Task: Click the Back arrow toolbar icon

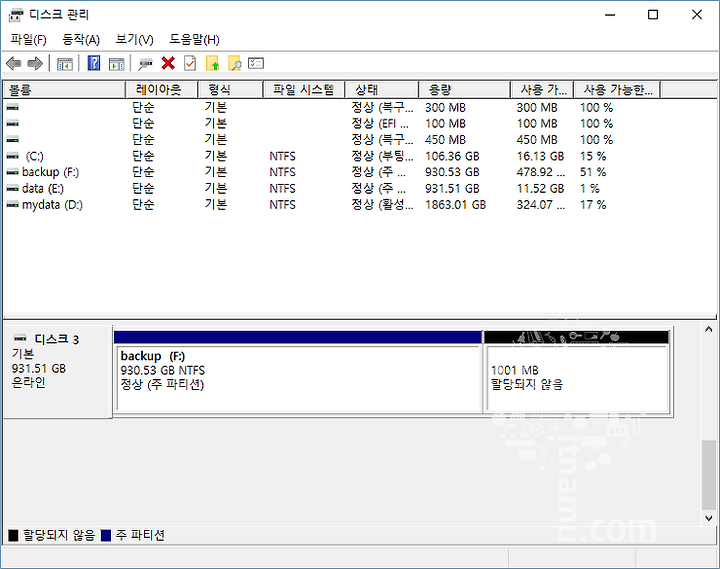Action: (x=14, y=63)
